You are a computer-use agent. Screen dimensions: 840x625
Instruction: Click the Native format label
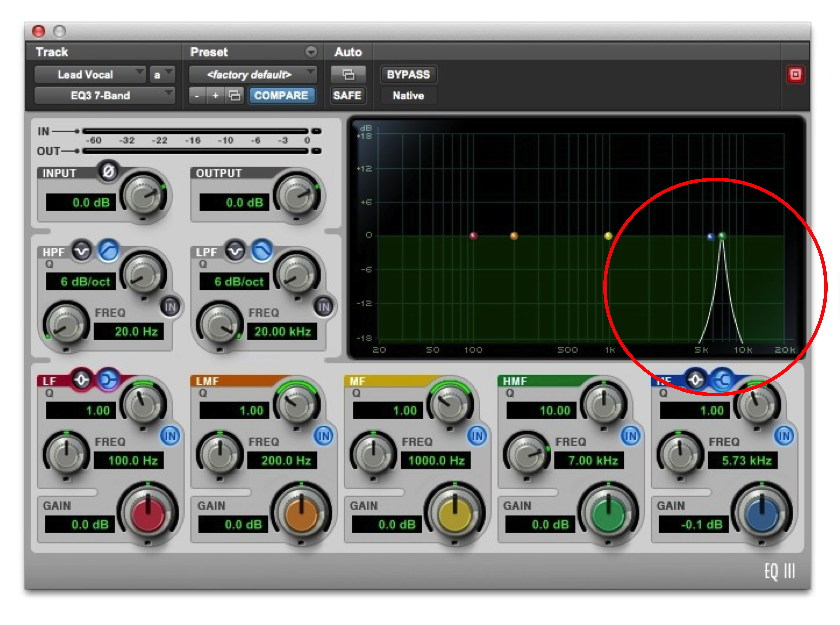(x=408, y=96)
